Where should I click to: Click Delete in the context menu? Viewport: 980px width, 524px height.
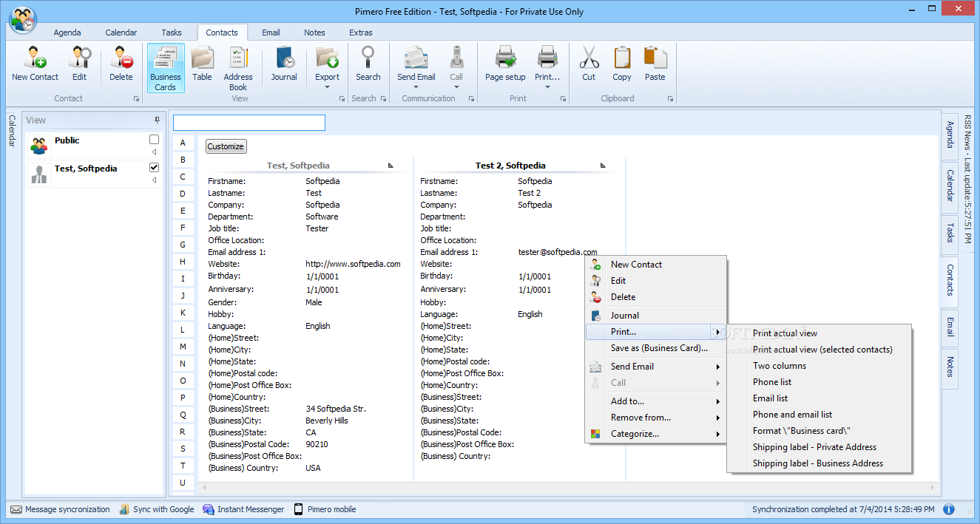pos(656,297)
